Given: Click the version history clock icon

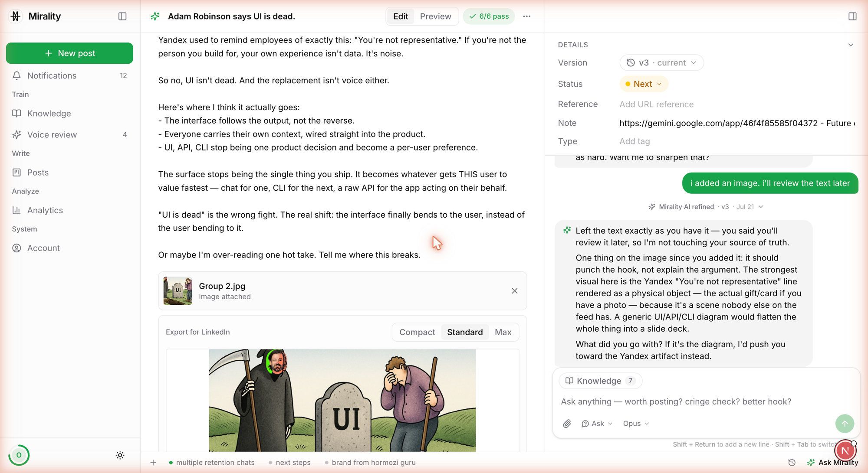Looking at the screenshot, I should [x=631, y=62].
